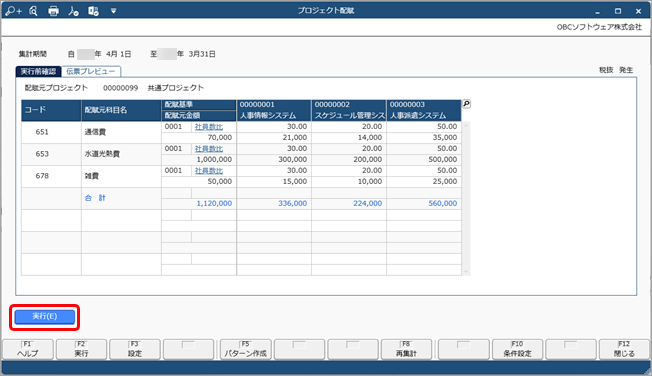Click the blue 実行(E) button
The width and height of the screenshot is (652, 376).
pyautogui.click(x=45, y=317)
